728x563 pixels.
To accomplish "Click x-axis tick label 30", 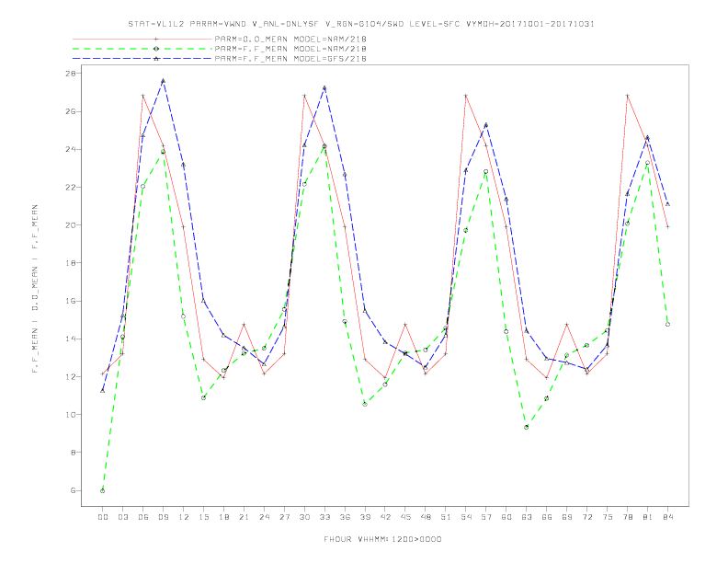I will coord(304,517).
